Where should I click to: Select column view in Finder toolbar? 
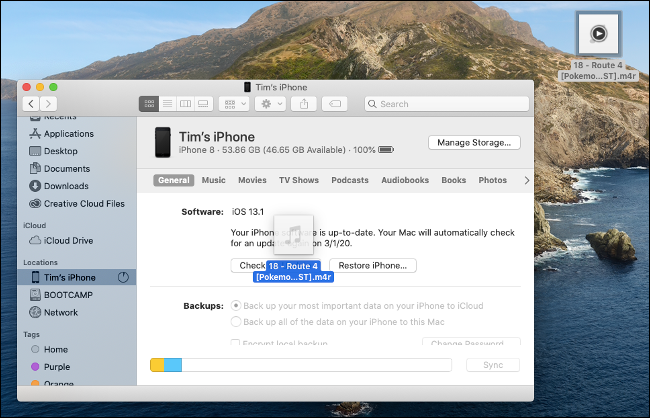click(x=185, y=103)
